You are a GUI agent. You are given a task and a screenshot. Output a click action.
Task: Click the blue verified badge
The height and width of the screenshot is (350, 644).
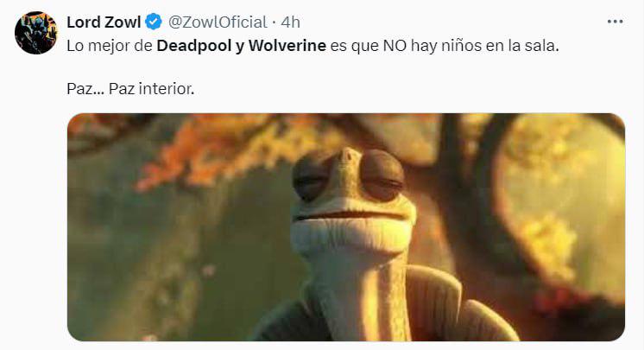click(154, 22)
